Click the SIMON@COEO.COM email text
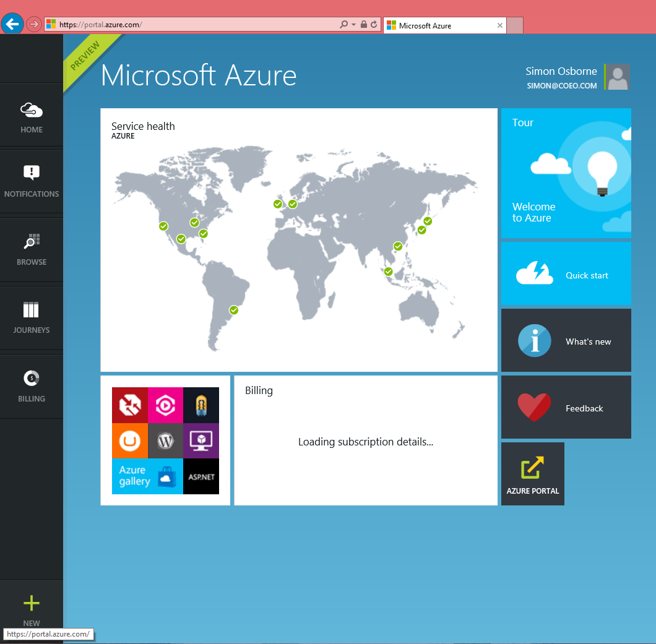 [561, 86]
